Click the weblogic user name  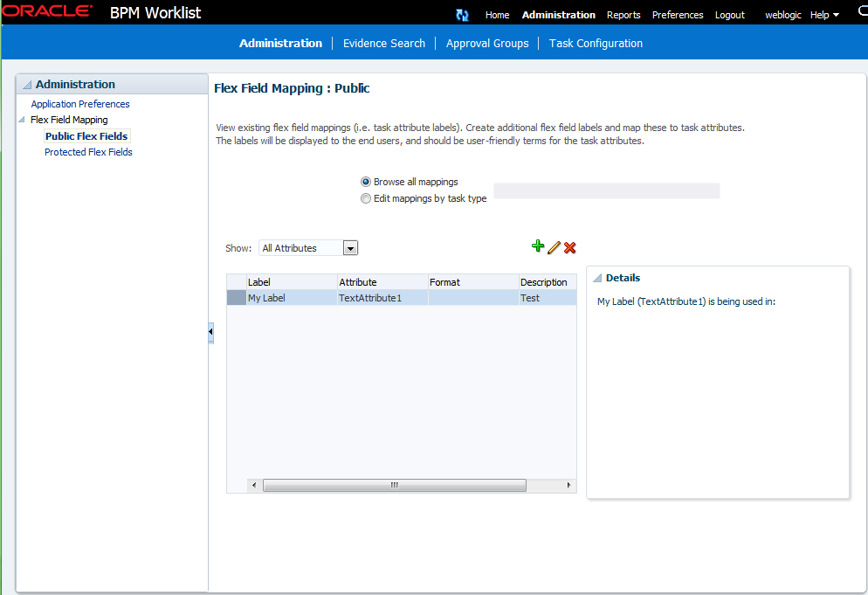[782, 15]
